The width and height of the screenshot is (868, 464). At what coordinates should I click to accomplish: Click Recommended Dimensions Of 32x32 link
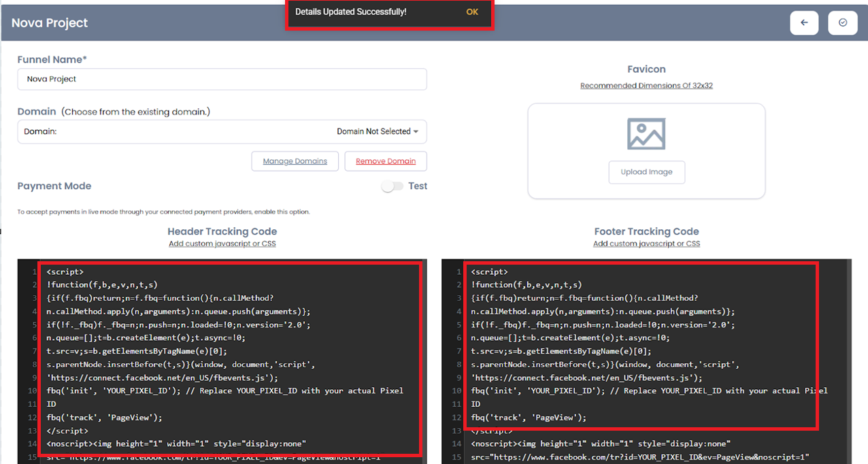point(646,86)
